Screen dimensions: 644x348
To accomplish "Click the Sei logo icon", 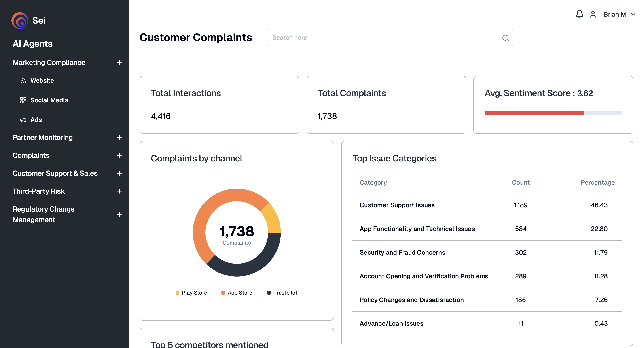I will point(20,21).
